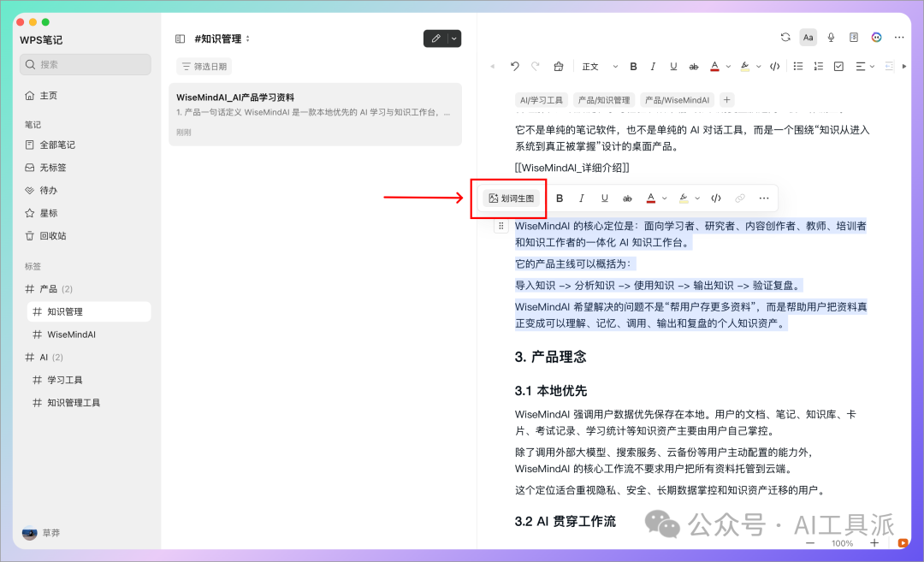Click the text alignment icon
924x562 pixels.
tap(861, 67)
